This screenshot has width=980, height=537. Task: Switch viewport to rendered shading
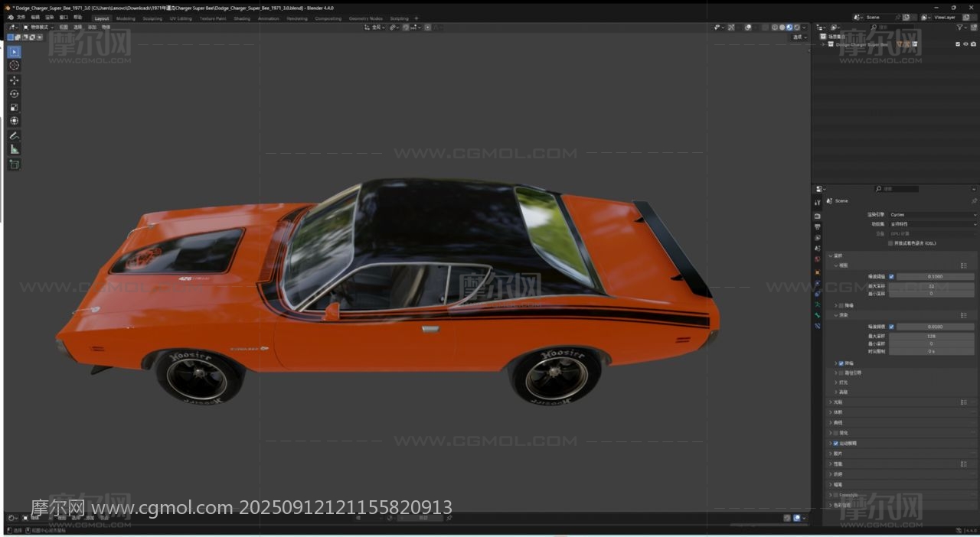(798, 28)
